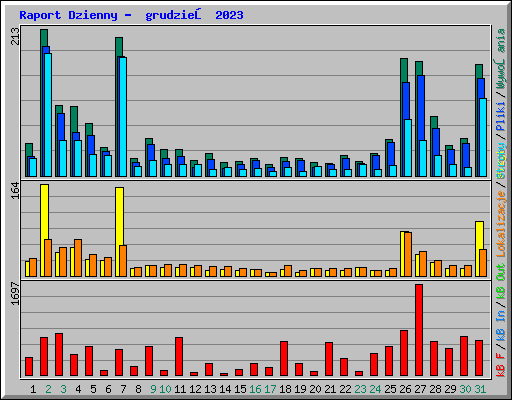Click the 164 scale value label
This screenshot has width=512, height=400.
[x=15, y=190]
